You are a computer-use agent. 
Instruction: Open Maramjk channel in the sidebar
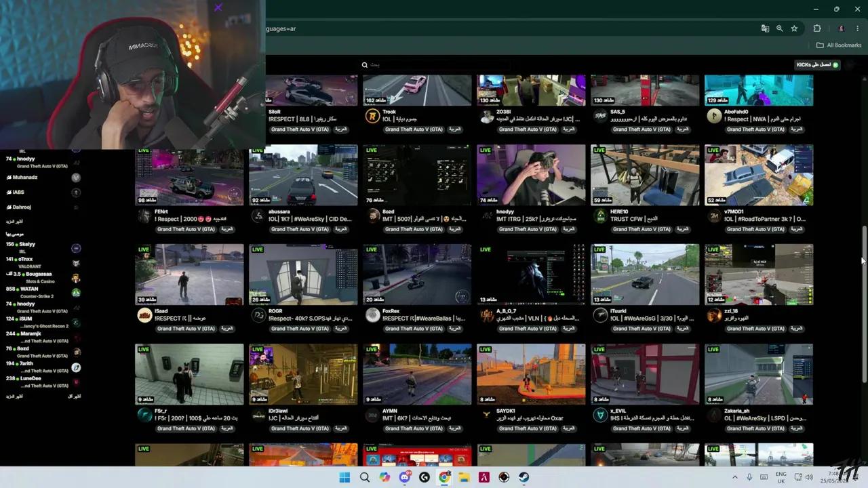43,338
